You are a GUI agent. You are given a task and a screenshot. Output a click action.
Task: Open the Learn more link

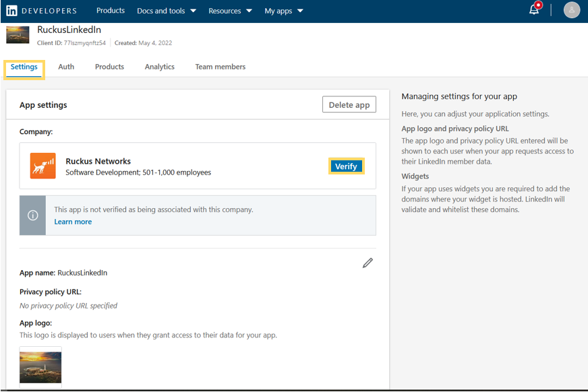click(73, 222)
